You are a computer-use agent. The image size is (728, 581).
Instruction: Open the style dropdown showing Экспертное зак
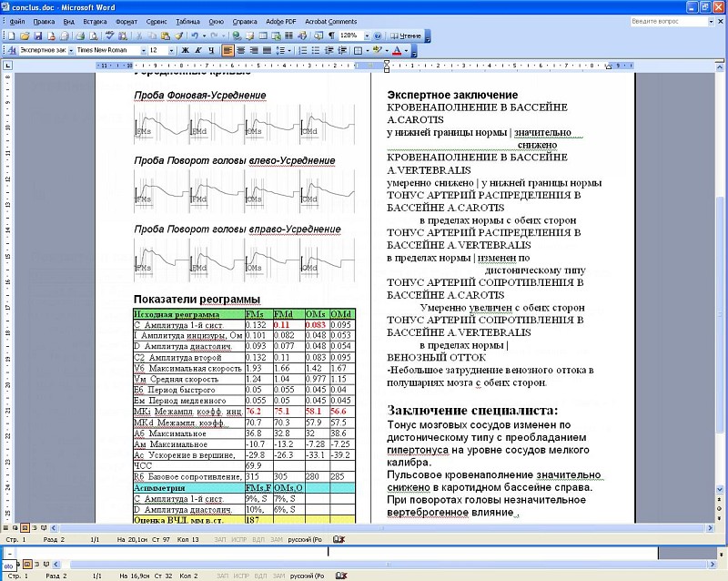72,50
